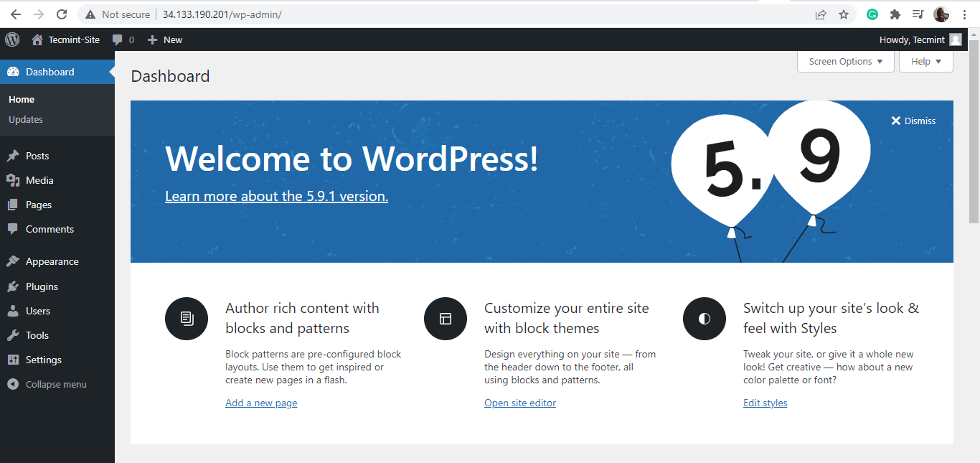Click the Add a new page link
The image size is (980, 463).
pos(261,403)
